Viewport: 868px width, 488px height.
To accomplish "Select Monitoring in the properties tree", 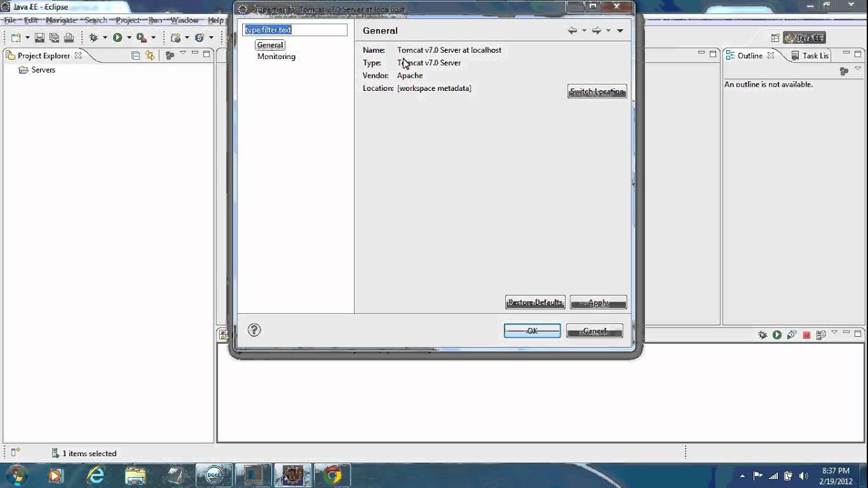I will (276, 56).
